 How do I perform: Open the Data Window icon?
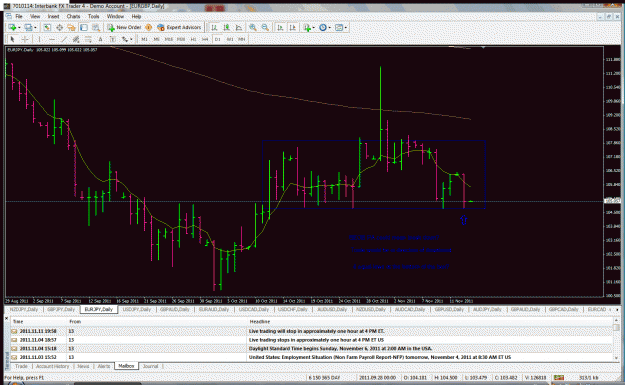(59, 27)
